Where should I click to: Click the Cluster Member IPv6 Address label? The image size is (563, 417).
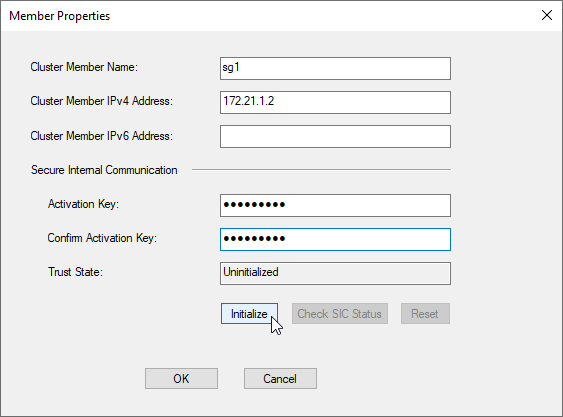[x=102, y=136]
